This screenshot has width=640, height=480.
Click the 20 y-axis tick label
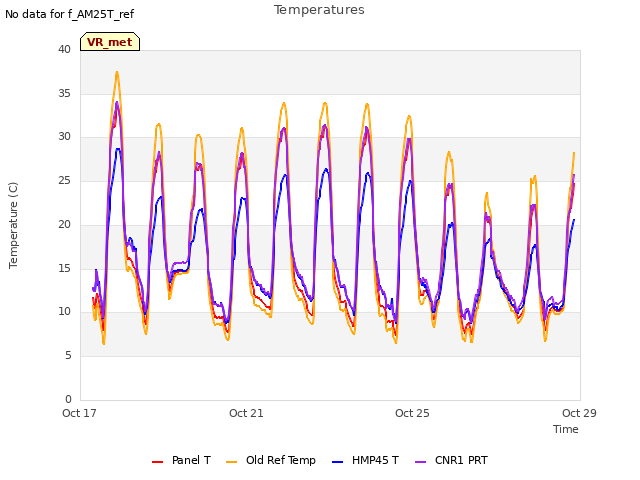coord(64,224)
